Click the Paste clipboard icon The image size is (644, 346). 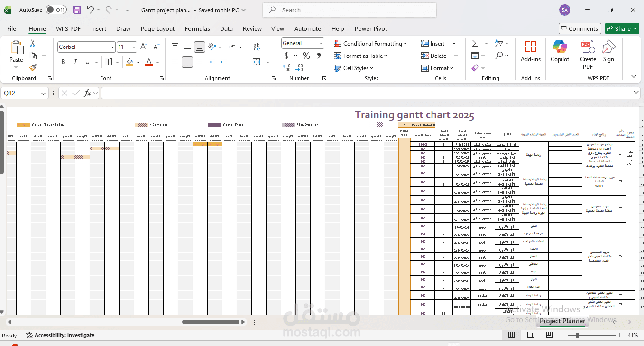pyautogui.click(x=16, y=47)
